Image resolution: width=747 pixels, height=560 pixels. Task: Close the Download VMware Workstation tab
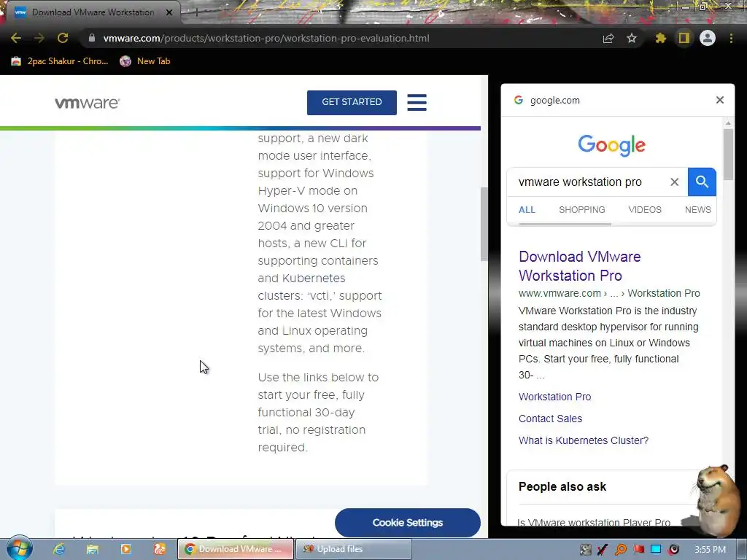[x=169, y=12]
